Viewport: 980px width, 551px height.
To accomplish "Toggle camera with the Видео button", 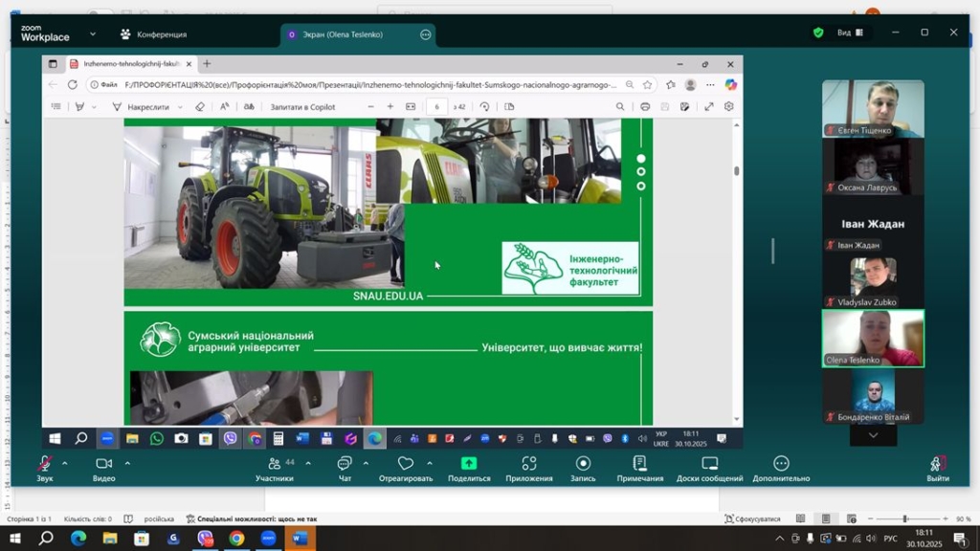I will pos(103,464).
